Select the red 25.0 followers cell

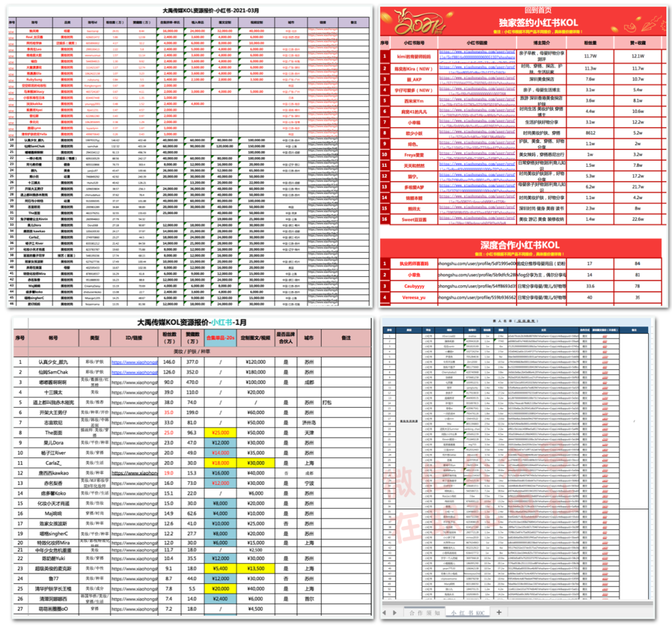[x=169, y=433]
